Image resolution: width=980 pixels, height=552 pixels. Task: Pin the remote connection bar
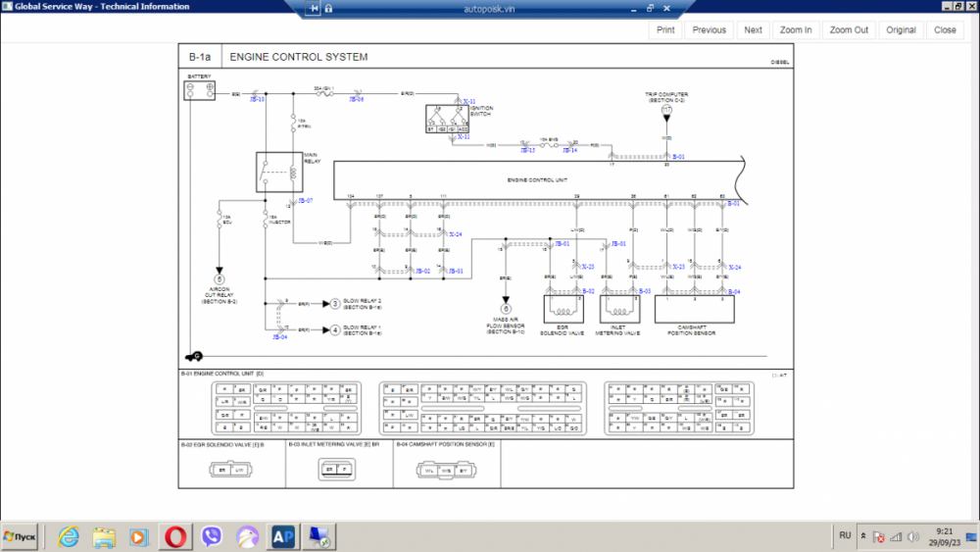pyautogui.click(x=315, y=8)
